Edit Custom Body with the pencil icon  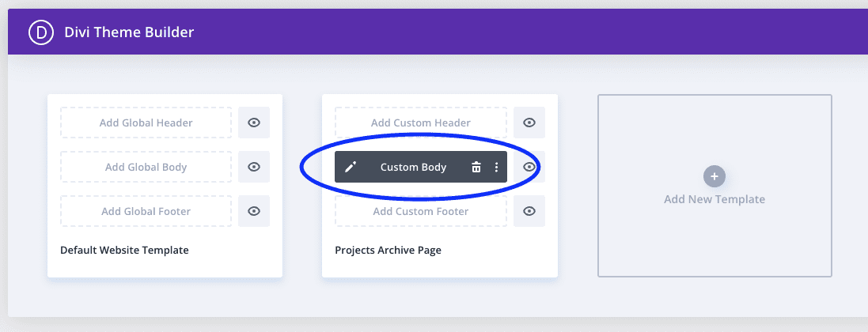click(x=351, y=167)
